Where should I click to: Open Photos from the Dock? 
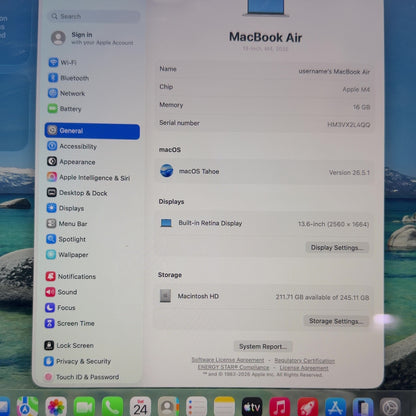[56, 407]
